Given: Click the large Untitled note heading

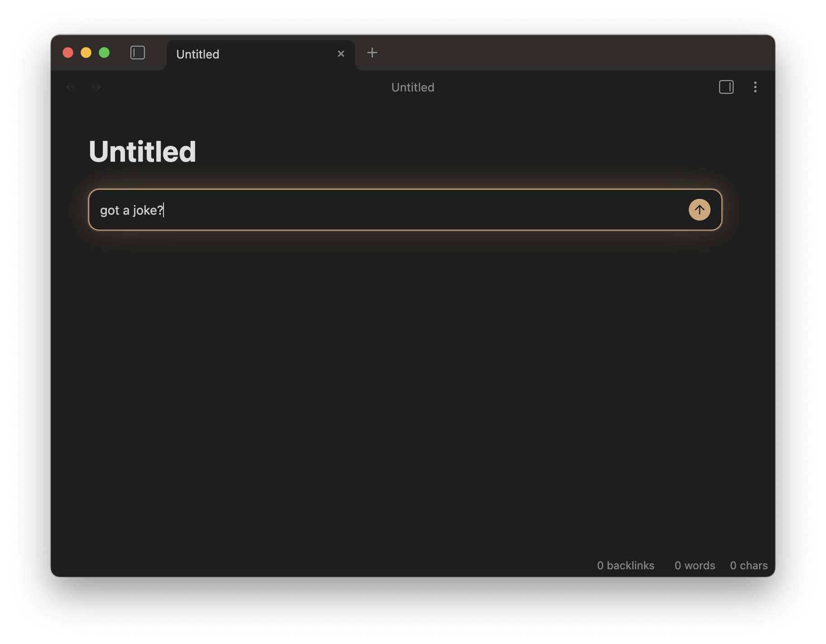Looking at the screenshot, I should click(x=142, y=152).
